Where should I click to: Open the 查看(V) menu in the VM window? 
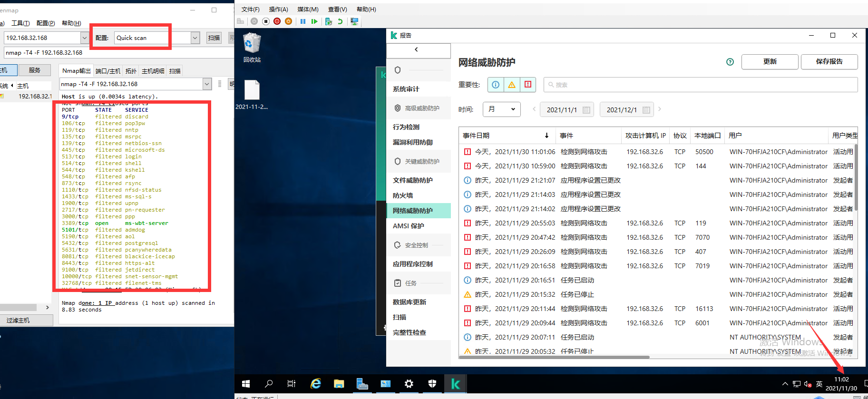pos(337,10)
